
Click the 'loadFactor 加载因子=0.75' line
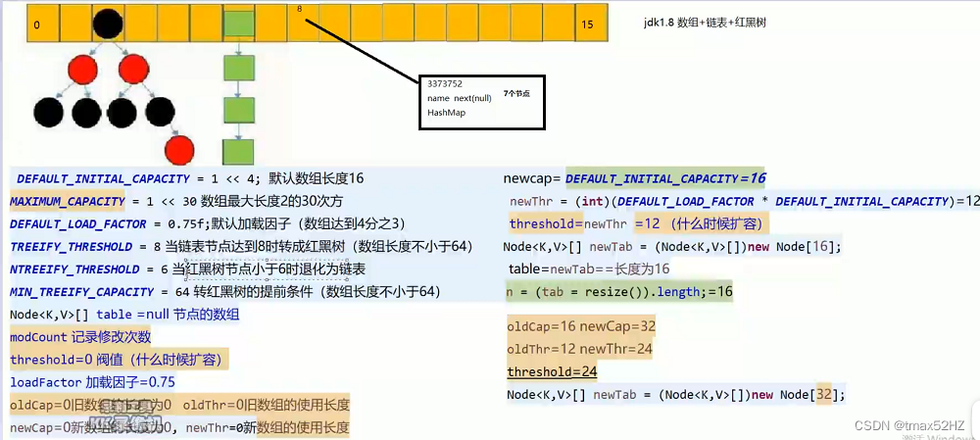(92, 382)
